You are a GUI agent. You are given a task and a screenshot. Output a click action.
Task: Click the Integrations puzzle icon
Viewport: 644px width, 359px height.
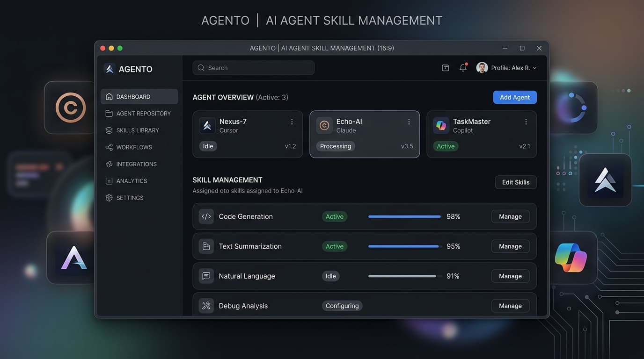click(109, 164)
